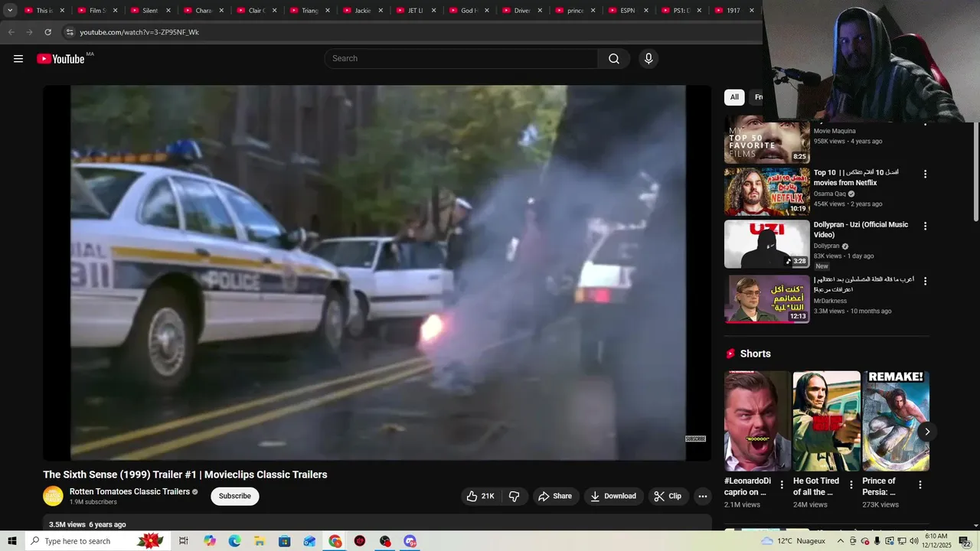Open options for LeonardoDiCaprio short
Image resolution: width=980 pixels, height=551 pixels.
pyautogui.click(x=782, y=484)
